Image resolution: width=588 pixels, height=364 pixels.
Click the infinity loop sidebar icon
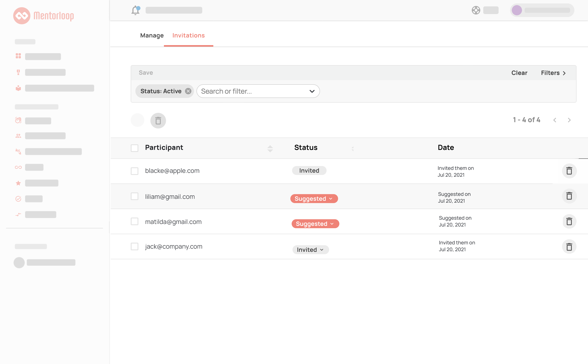point(18,167)
